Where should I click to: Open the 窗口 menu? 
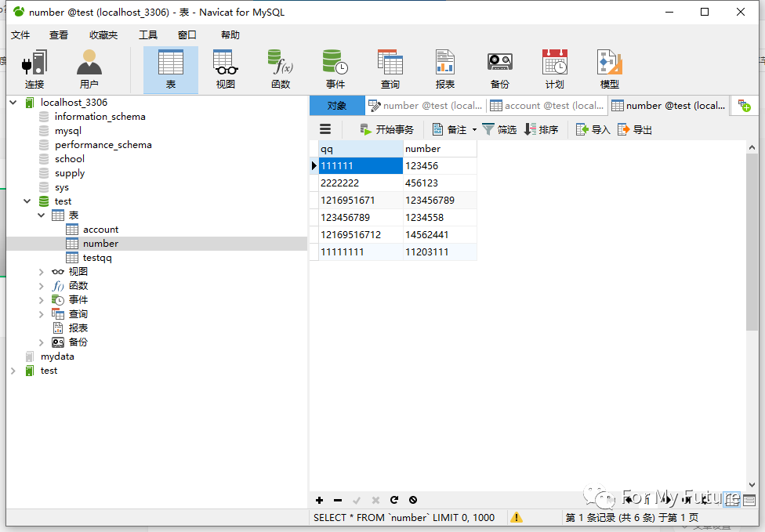187,35
